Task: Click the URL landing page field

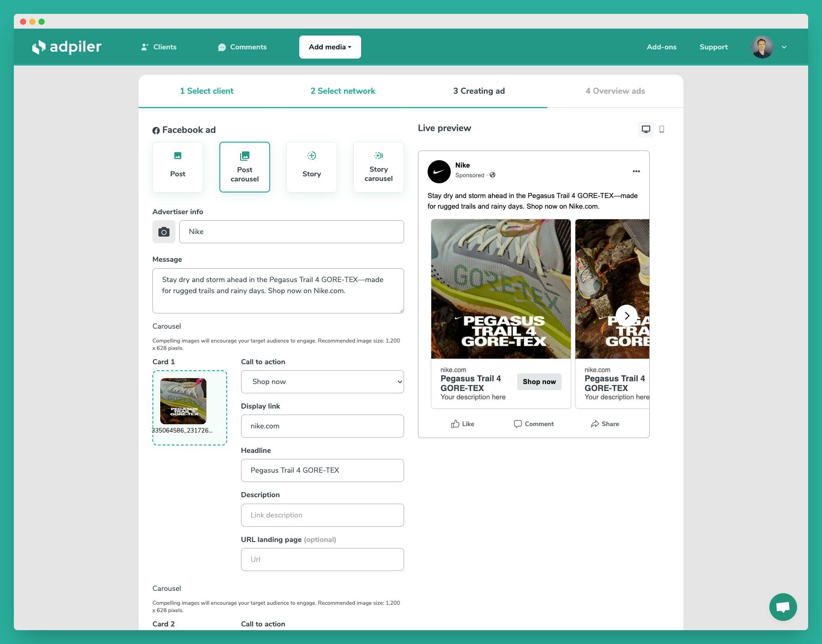Action: coord(322,560)
